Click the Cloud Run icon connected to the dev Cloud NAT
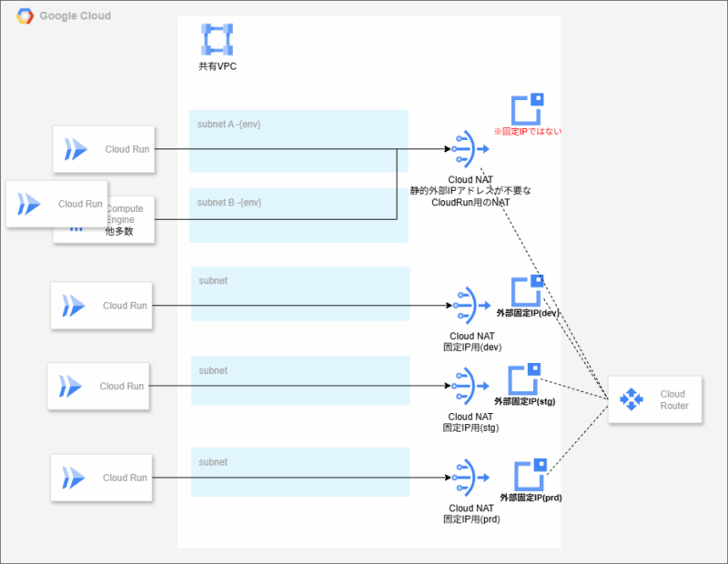Image resolution: width=728 pixels, height=564 pixels. pos(74,306)
